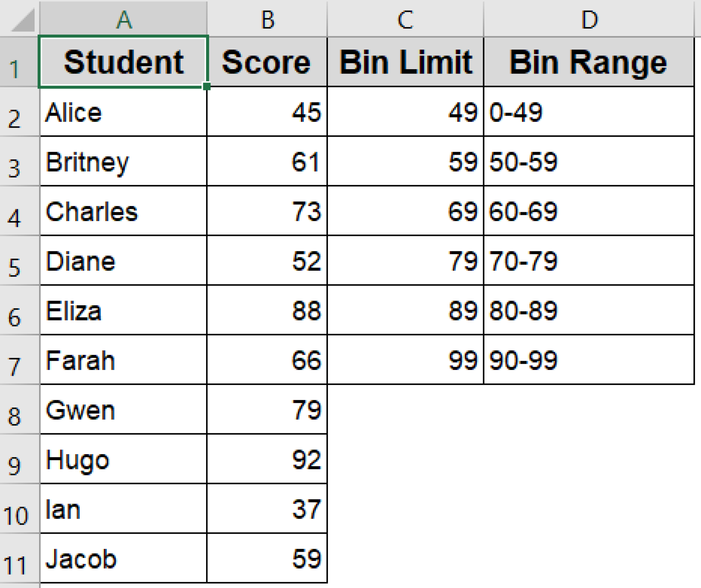This screenshot has height=588, width=701.
Task: Select row 7 header
Action: (x=19, y=359)
